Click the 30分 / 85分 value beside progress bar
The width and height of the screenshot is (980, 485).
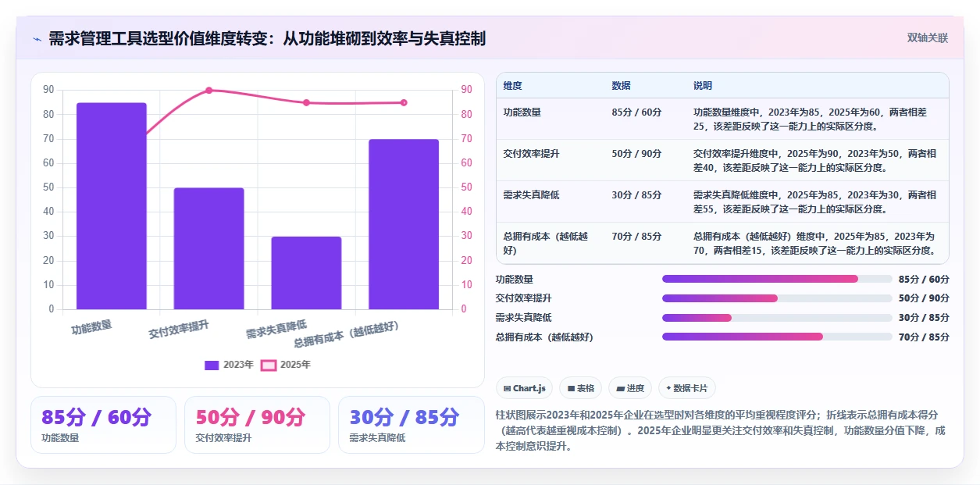click(924, 318)
